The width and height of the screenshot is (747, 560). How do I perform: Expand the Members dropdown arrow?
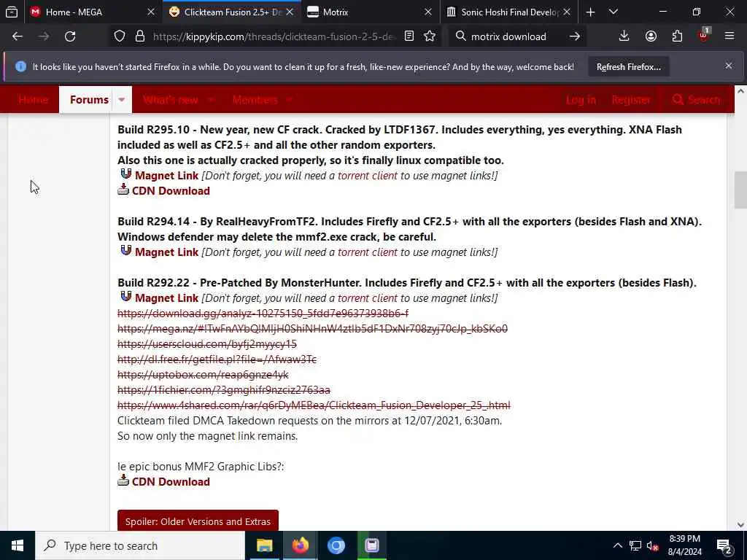[289, 99]
